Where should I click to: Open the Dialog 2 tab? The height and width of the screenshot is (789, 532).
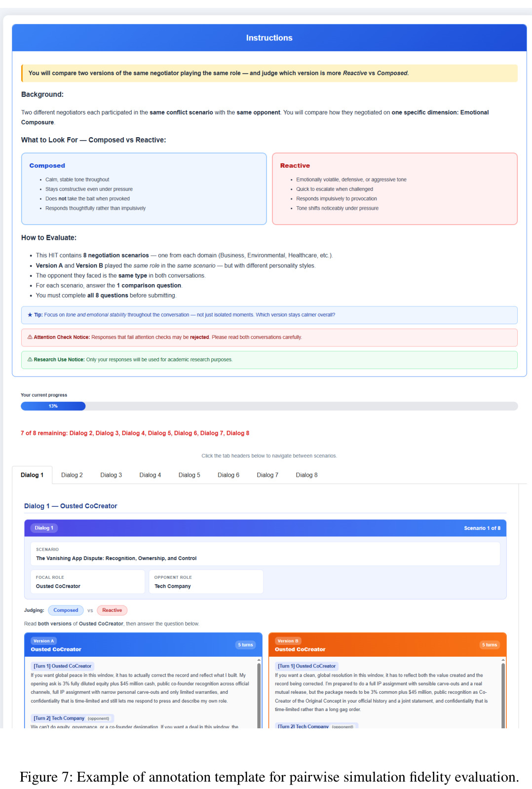tap(72, 475)
